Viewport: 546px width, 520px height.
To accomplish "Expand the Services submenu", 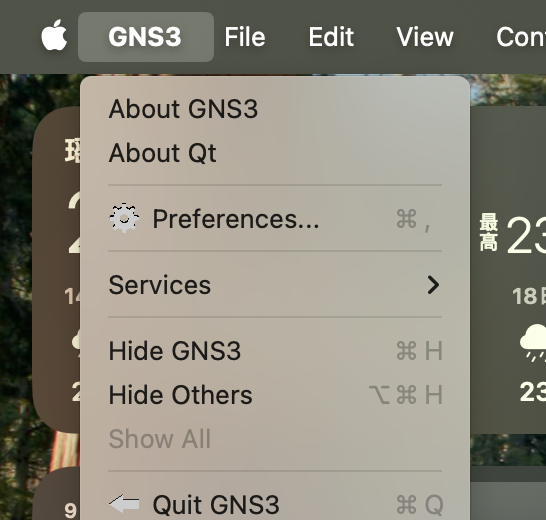I will click(275, 285).
